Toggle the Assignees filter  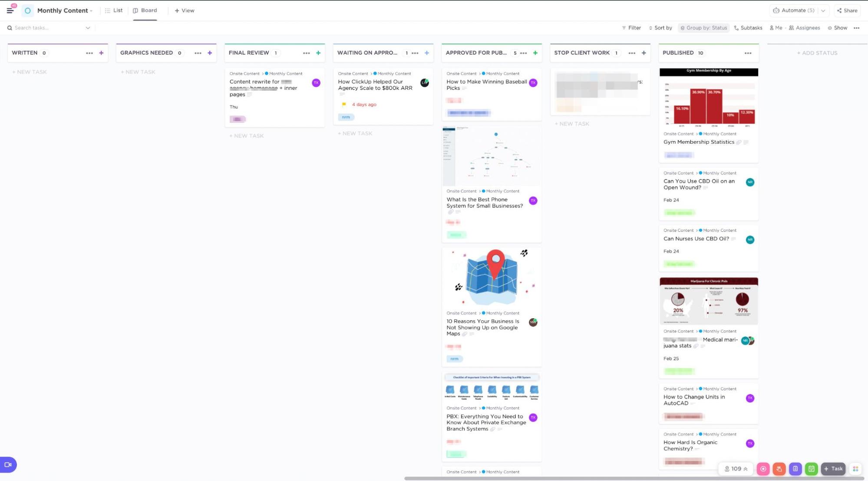(805, 28)
